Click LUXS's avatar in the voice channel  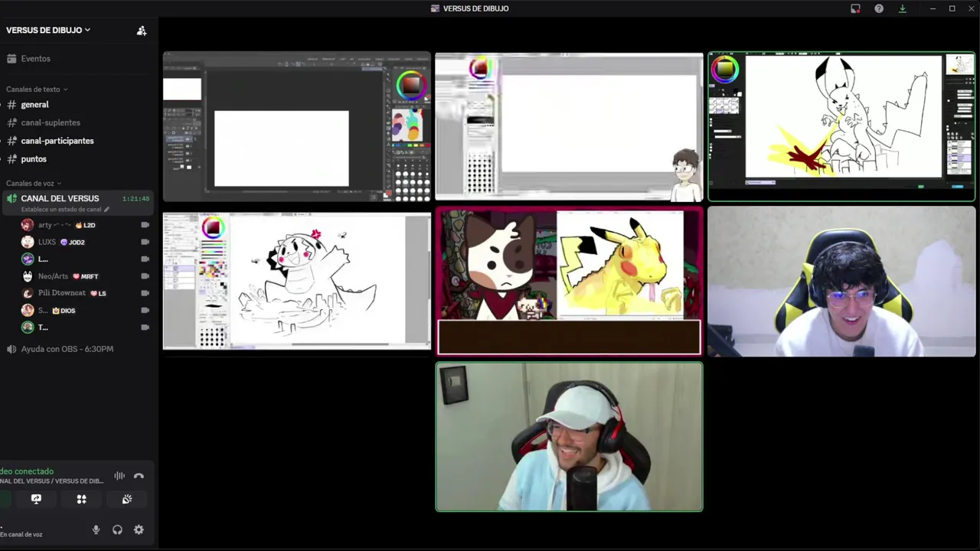28,242
